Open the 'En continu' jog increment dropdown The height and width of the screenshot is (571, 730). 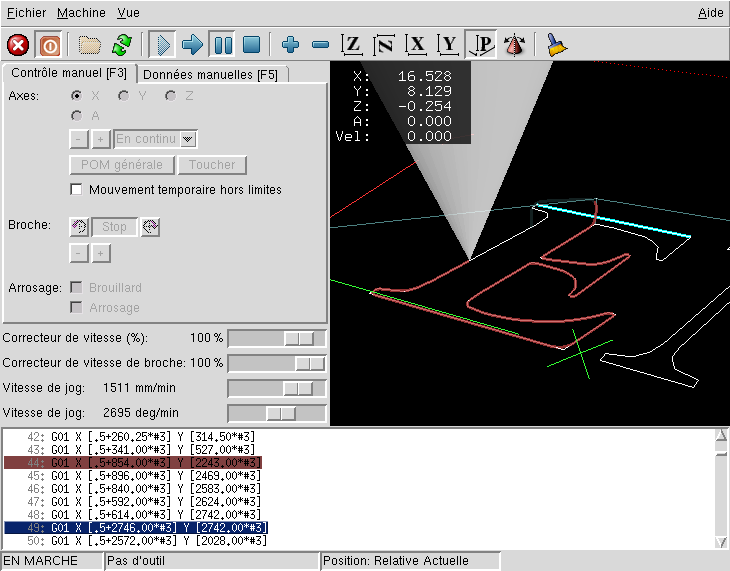tap(188, 139)
